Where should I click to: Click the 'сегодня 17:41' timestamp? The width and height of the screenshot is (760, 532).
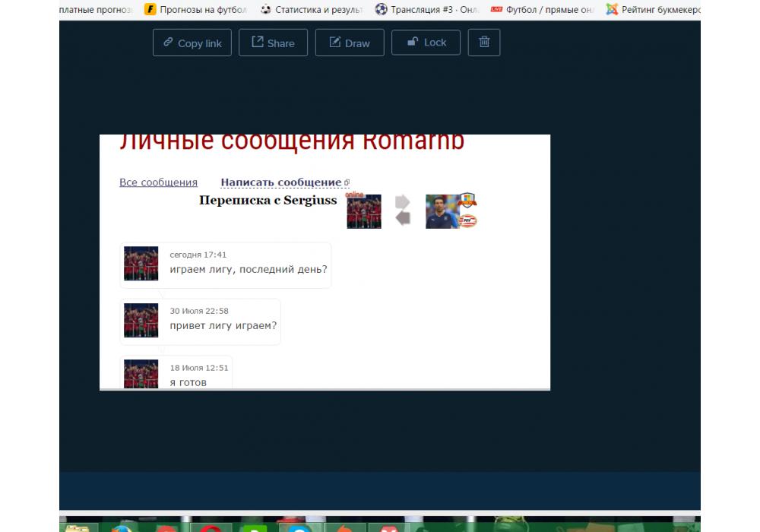198,255
